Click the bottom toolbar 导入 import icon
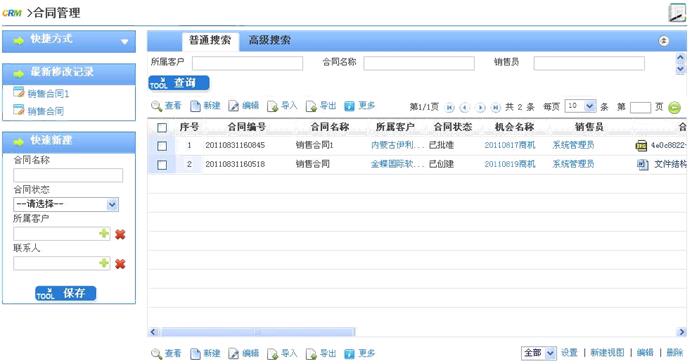This screenshot has height=364, width=692. click(272, 353)
